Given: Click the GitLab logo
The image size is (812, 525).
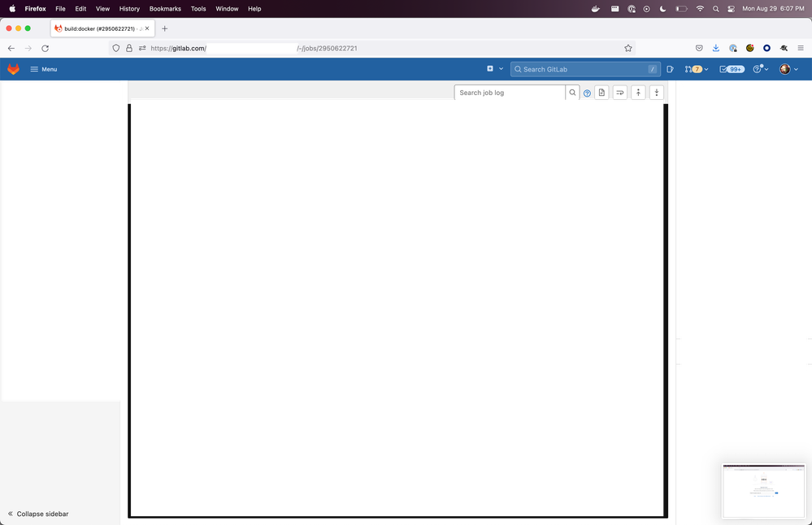Looking at the screenshot, I should click(x=12, y=69).
